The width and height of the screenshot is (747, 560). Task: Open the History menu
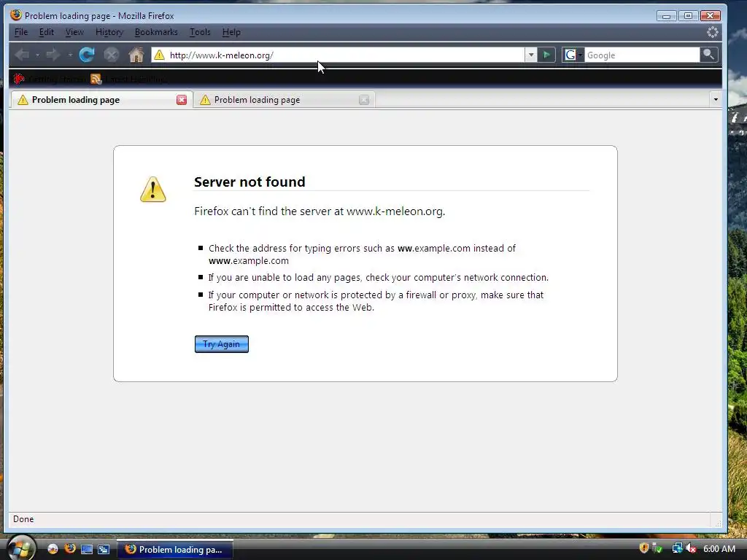109,32
